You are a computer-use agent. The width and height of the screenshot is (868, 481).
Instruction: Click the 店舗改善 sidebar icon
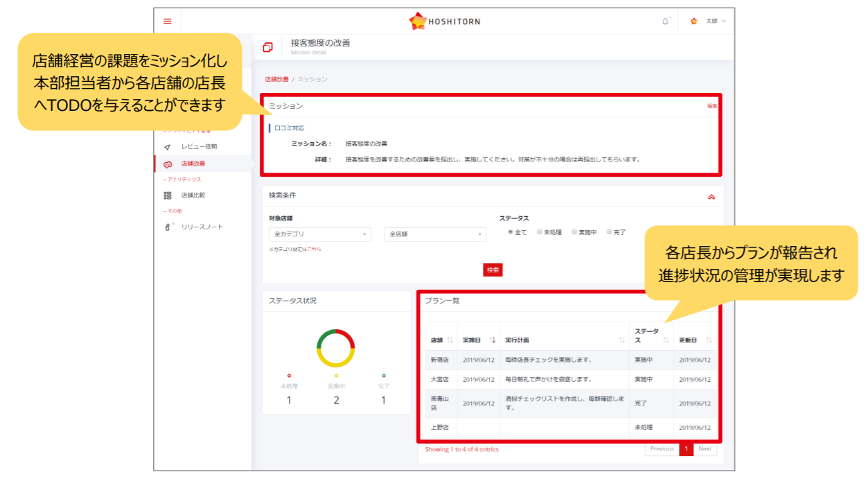[x=167, y=164]
